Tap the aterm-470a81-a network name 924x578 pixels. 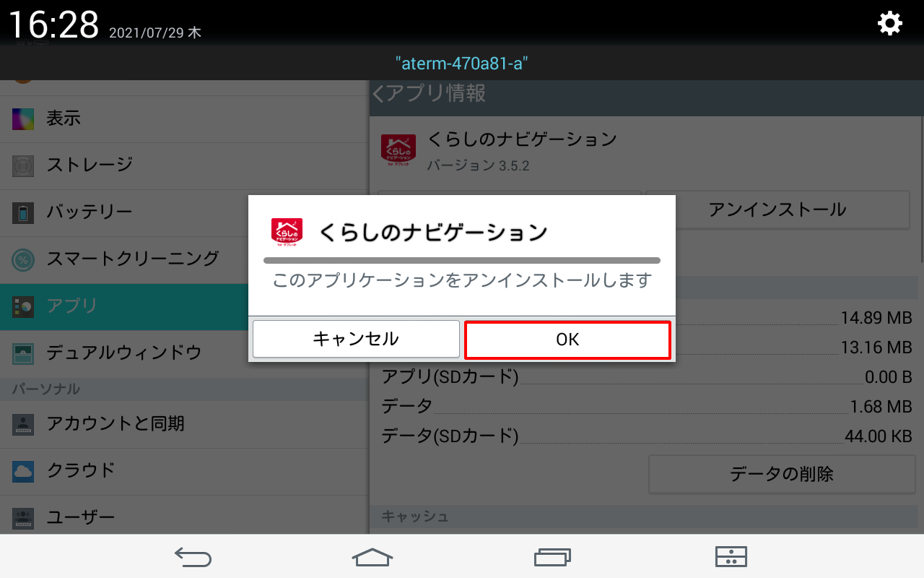point(462,64)
